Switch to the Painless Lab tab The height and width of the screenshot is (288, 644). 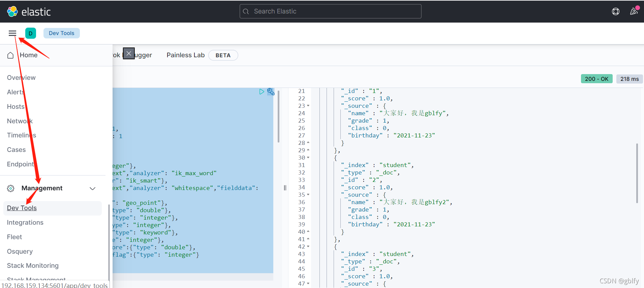click(186, 55)
